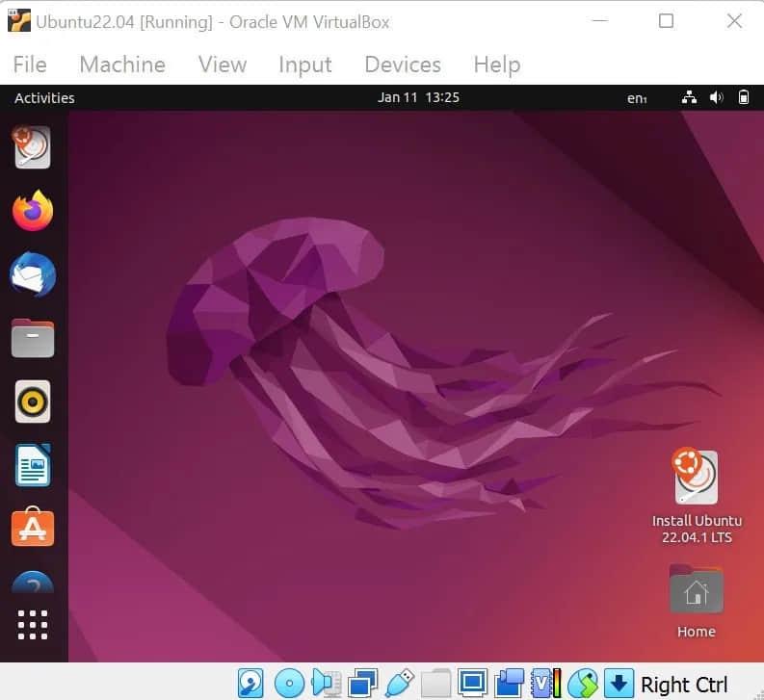Image resolution: width=764 pixels, height=700 pixels.
Task: Click the optical disc status icon
Action: [289, 684]
